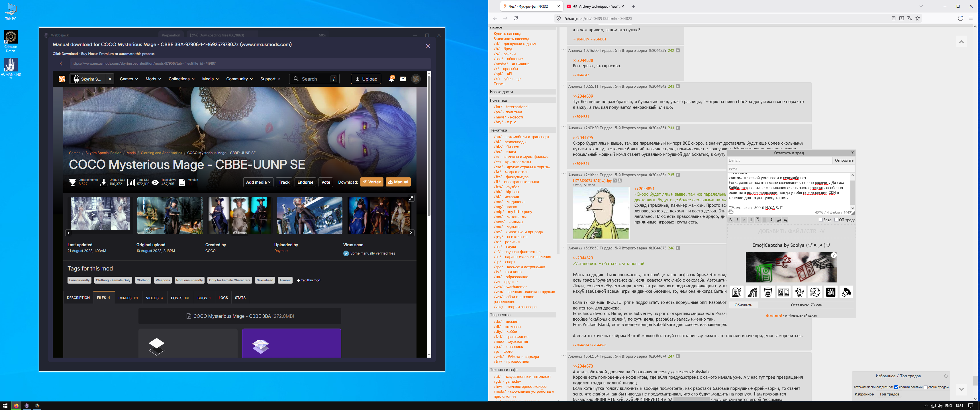Expand the Community dropdown menu
Screen dimensions: 980x410
pyautogui.click(x=239, y=79)
